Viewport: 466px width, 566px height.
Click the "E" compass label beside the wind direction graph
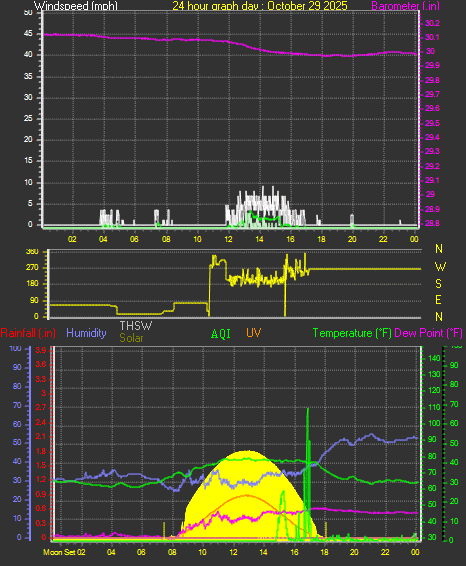pyautogui.click(x=438, y=300)
